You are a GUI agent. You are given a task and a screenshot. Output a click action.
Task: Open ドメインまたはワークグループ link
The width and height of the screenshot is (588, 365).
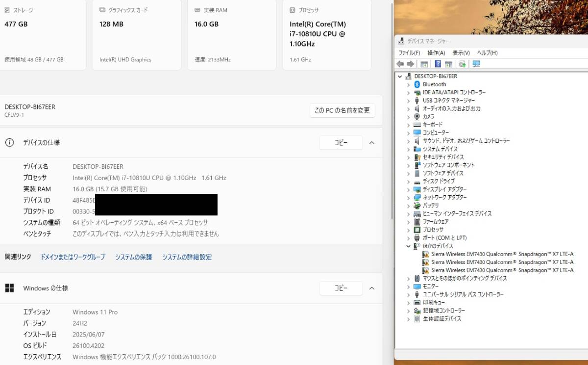[73, 257]
